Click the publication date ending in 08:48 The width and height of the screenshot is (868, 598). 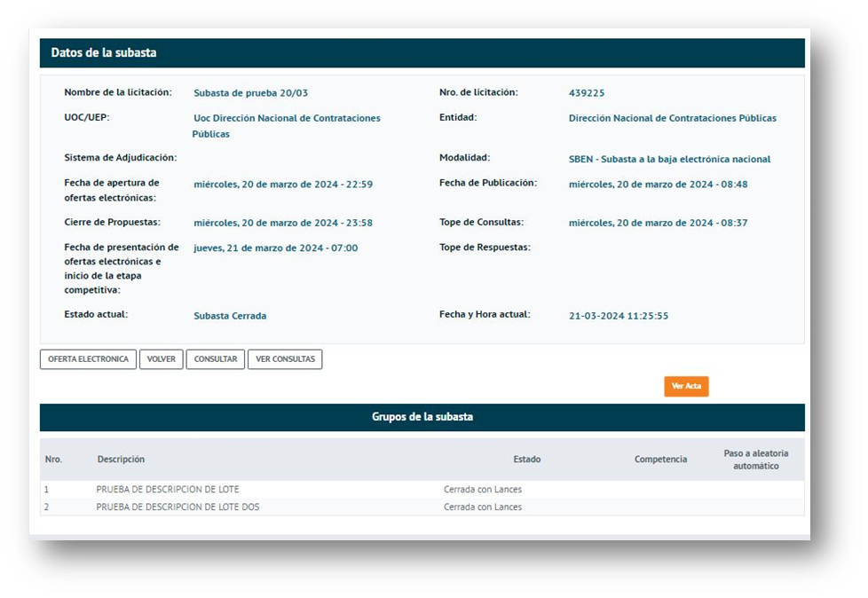point(659,185)
